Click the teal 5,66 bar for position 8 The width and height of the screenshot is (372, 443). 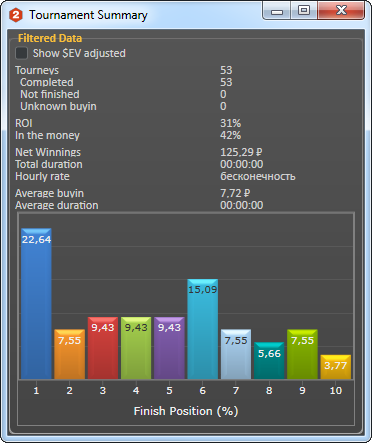tap(269, 360)
